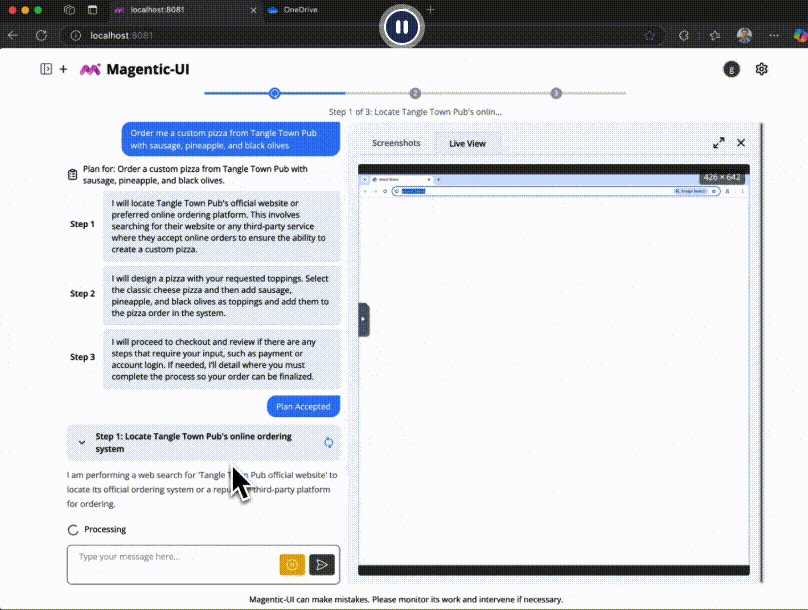The image size is (808, 610).
Task: Pause the agent with the orange button
Action: tap(292, 565)
